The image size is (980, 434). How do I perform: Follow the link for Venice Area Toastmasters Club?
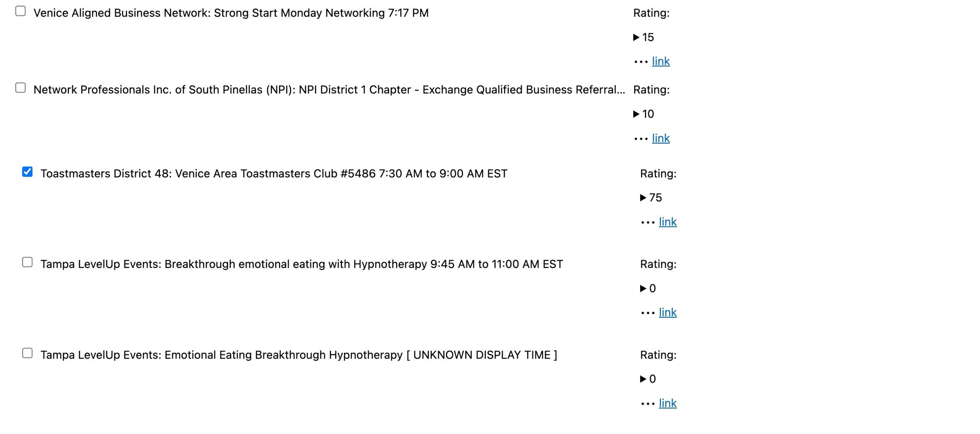click(x=668, y=222)
